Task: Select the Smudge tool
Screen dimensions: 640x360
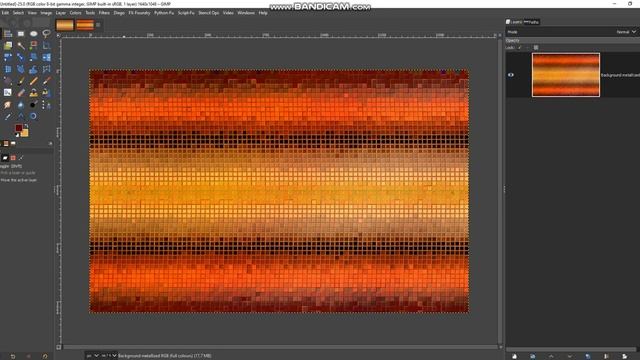Action: click(x=7, y=104)
